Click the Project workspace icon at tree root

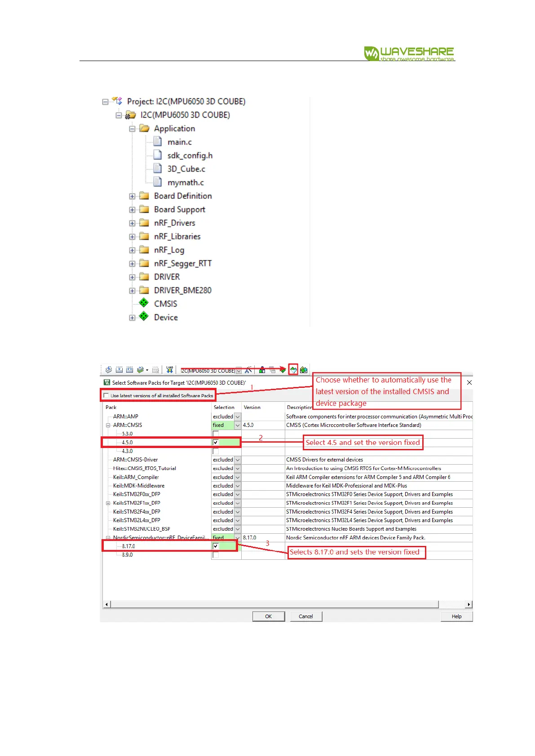point(117,101)
